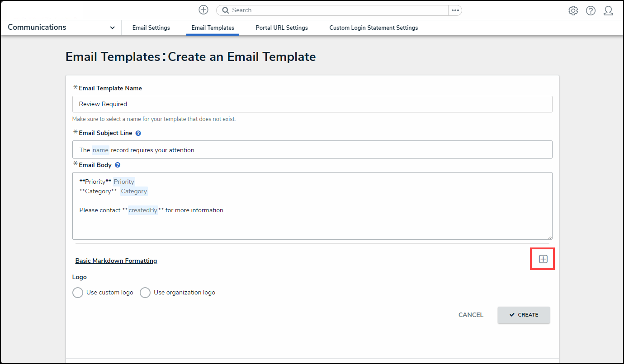Image resolution: width=624 pixels, height=364 pixels.
Task: Click the Cancel button
Action: point(471,315)
